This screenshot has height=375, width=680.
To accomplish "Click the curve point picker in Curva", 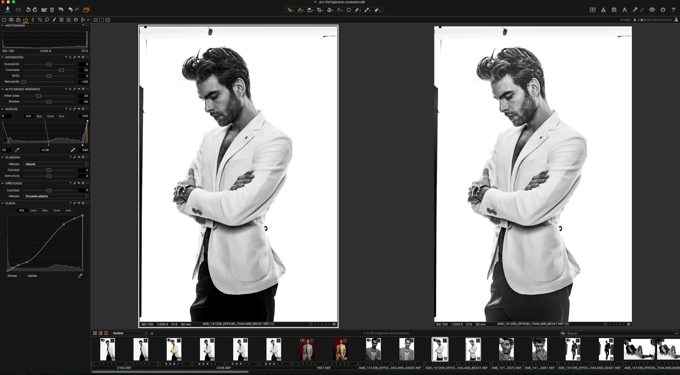I will 80,276.
